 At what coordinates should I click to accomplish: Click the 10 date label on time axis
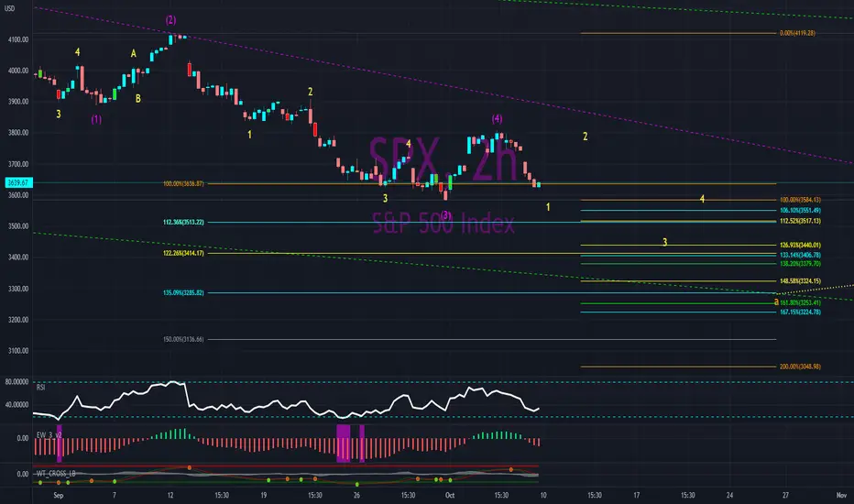[x=543, y=495]
